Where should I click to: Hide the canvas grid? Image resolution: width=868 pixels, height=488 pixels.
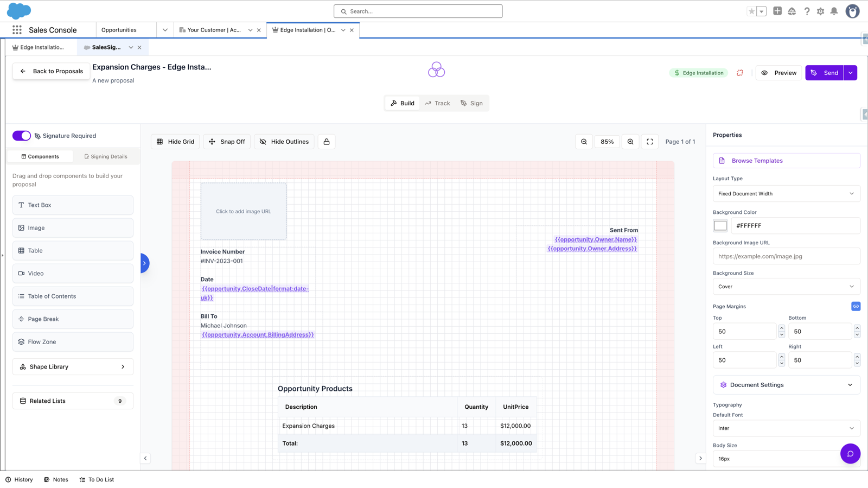(x=175, y=142)
